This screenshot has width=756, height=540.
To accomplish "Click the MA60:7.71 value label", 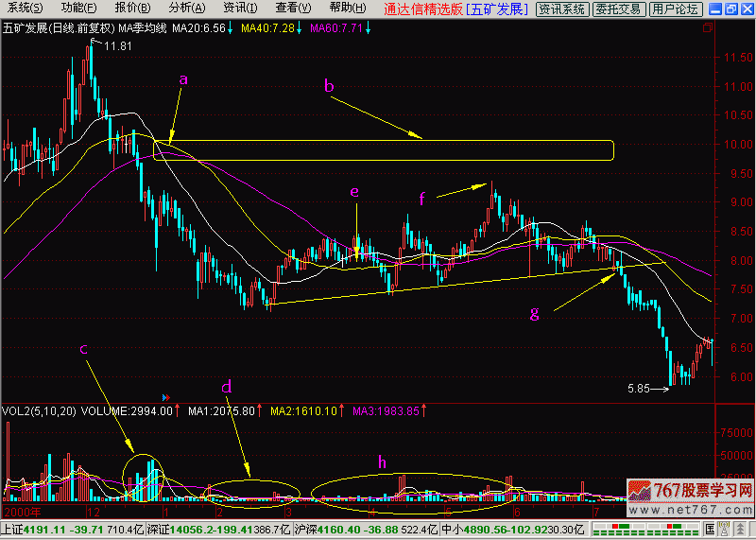I will tap(336, 28).
